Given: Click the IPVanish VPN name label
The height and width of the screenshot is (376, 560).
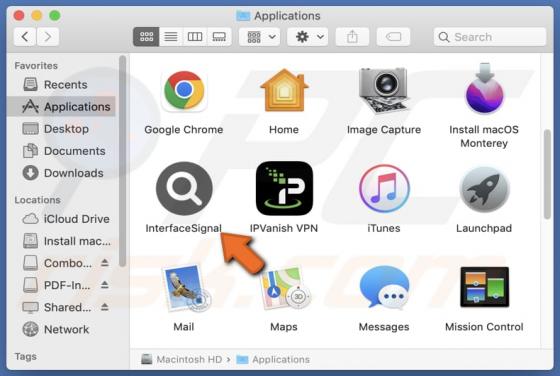Looking at the screenshot, I should pyautogui.click(x=284, y=228).
